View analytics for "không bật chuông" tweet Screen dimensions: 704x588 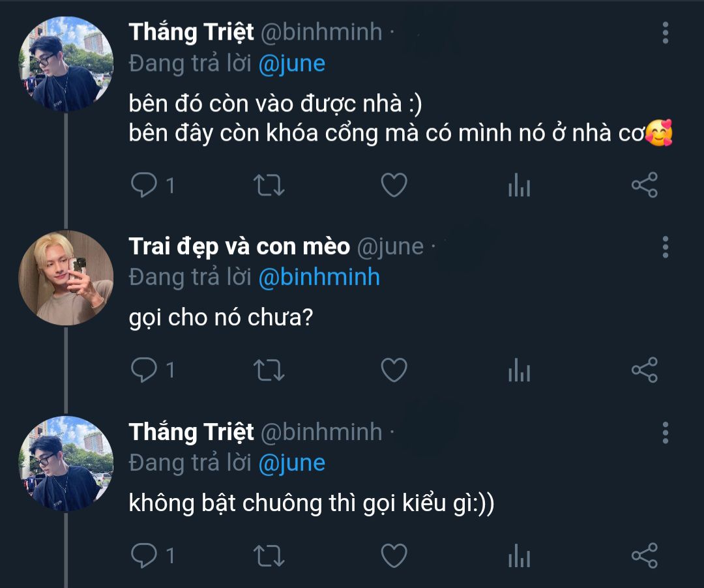click(x=519, y=556)
